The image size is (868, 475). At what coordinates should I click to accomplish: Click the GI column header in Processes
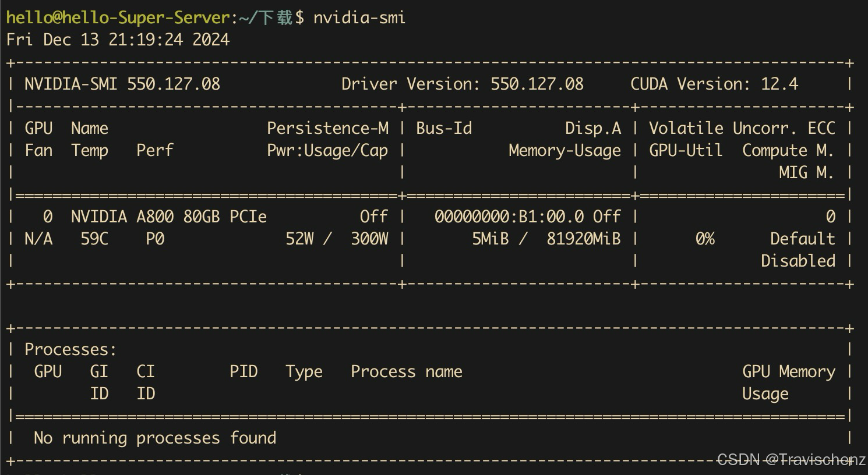coord(99,371)
